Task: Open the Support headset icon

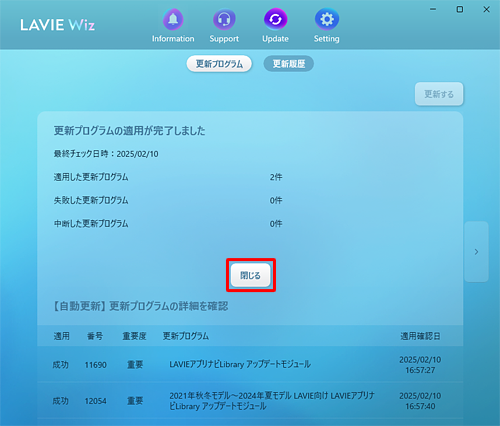Action: 224,19
